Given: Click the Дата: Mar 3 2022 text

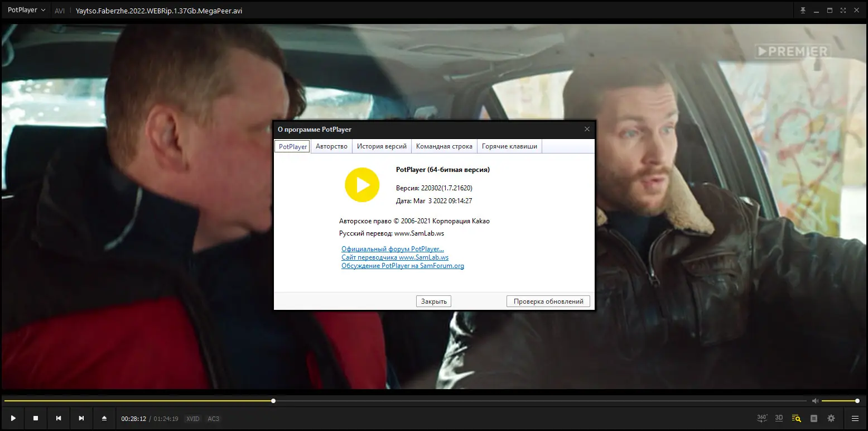Looking at the screenshot, I should tap(434, 201).
